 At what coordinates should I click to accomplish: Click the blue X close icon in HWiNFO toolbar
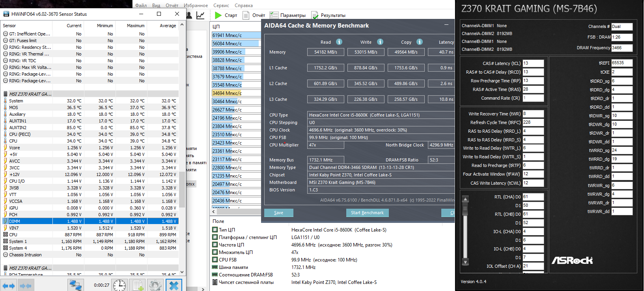[174, 285]
